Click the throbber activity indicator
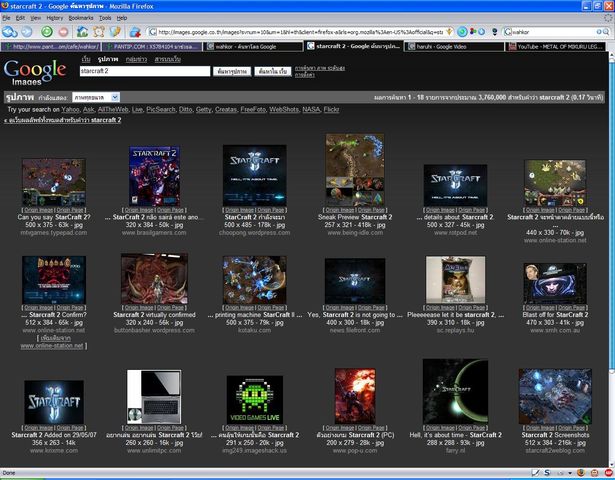This screenshot has width=615, height=480. click(608, 18)
